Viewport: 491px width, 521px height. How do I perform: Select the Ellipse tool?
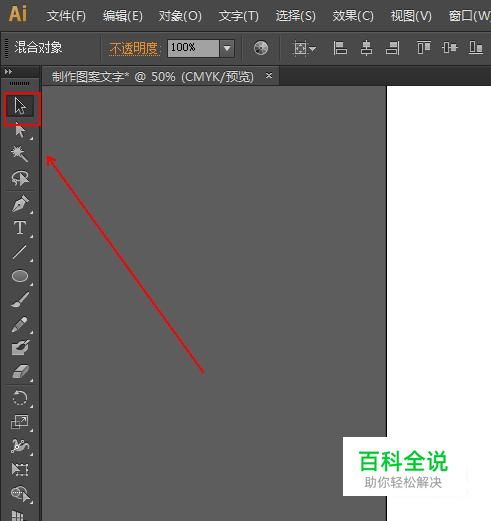click(20, 276)
